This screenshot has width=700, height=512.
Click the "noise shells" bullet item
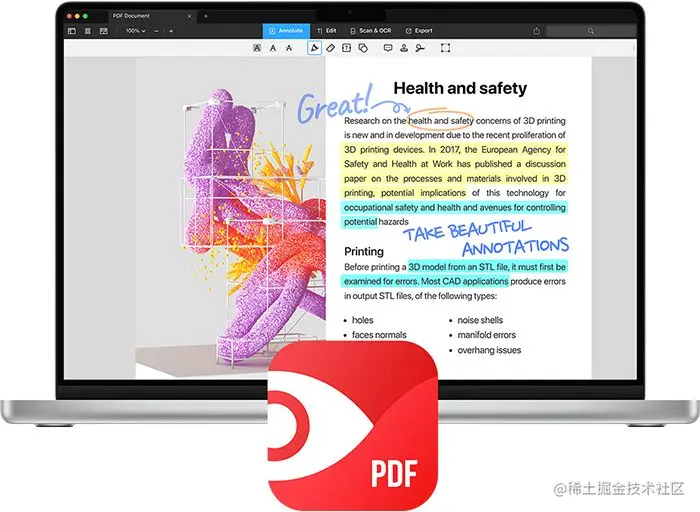point(480,320)
